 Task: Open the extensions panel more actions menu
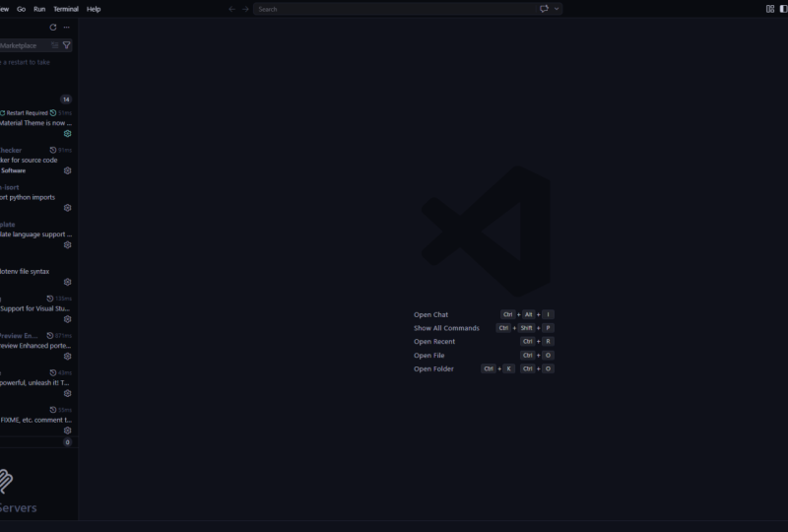click(x=66, y=28)
